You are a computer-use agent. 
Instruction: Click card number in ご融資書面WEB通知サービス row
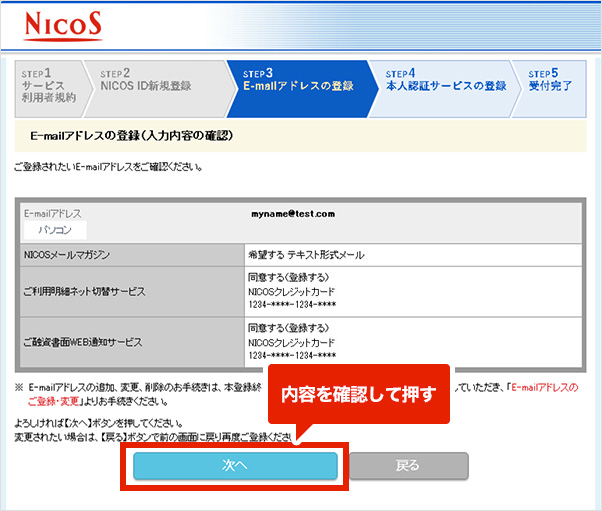[x=291, y=356]
